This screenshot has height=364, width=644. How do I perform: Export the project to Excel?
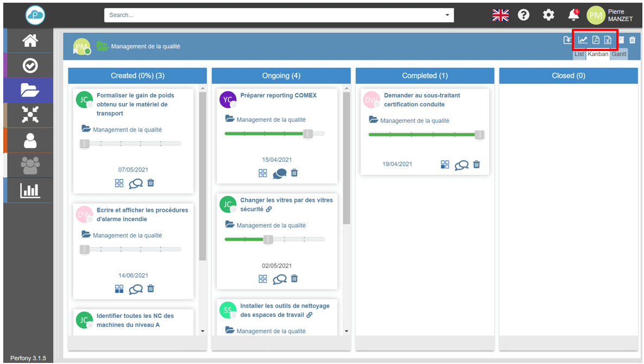tap(608, 40)
